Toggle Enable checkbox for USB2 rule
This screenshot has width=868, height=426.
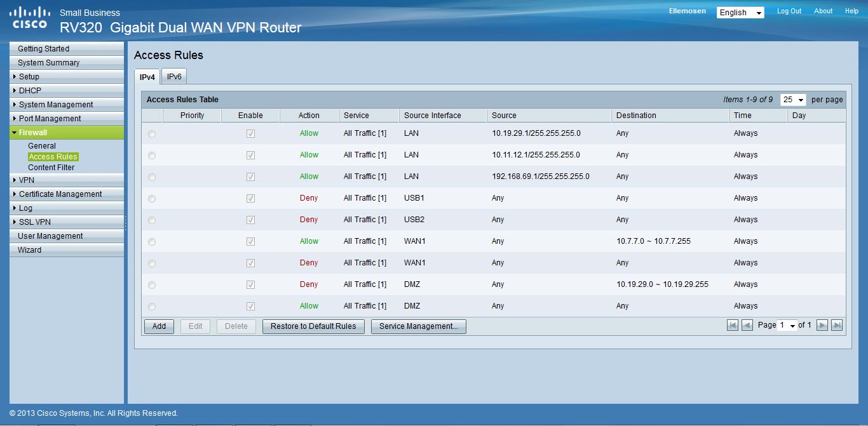pyautogui.click(x=250, y=220)
